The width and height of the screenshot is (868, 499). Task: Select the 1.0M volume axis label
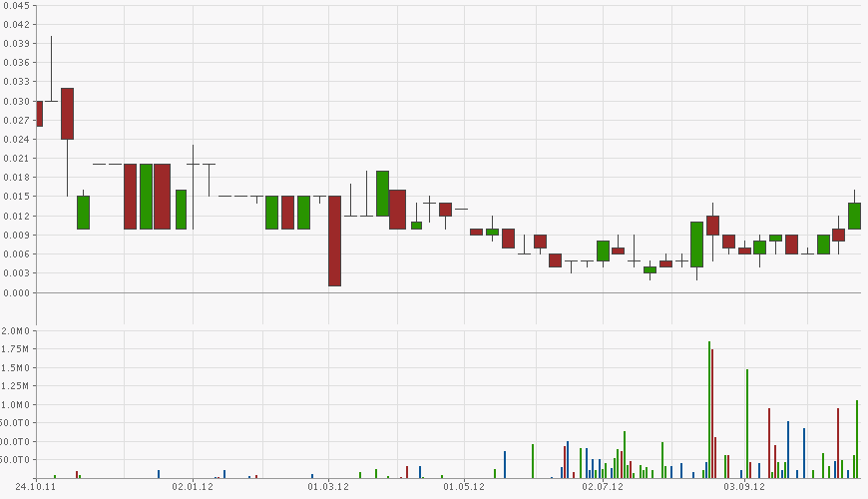(16, 405)
